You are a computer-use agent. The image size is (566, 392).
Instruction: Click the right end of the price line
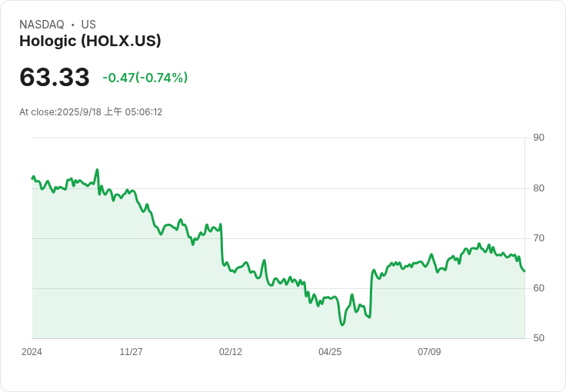pos(524,271)
